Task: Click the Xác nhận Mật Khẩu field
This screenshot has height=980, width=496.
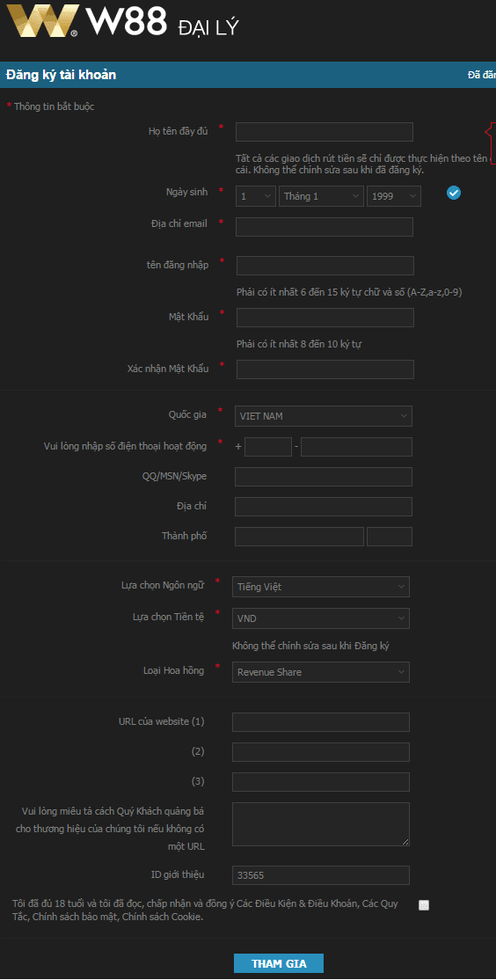Action: pyautogui.click(x=325, y=369)
